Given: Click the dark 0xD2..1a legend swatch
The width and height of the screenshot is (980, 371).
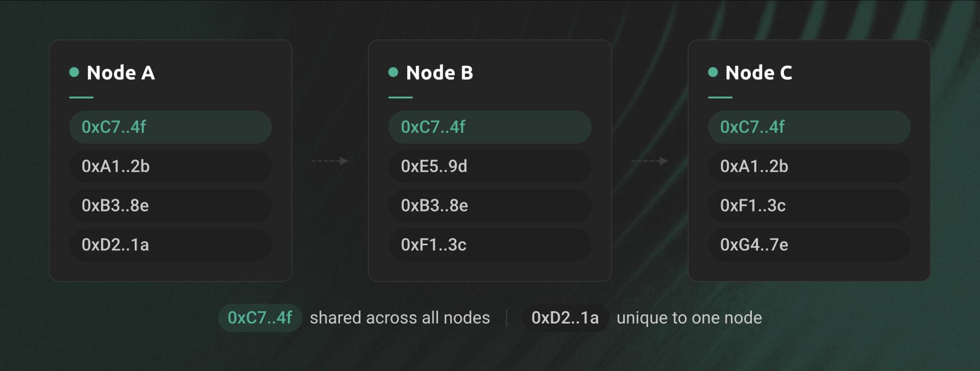Looking at the screenshot, I should click(x=565, y=318).
